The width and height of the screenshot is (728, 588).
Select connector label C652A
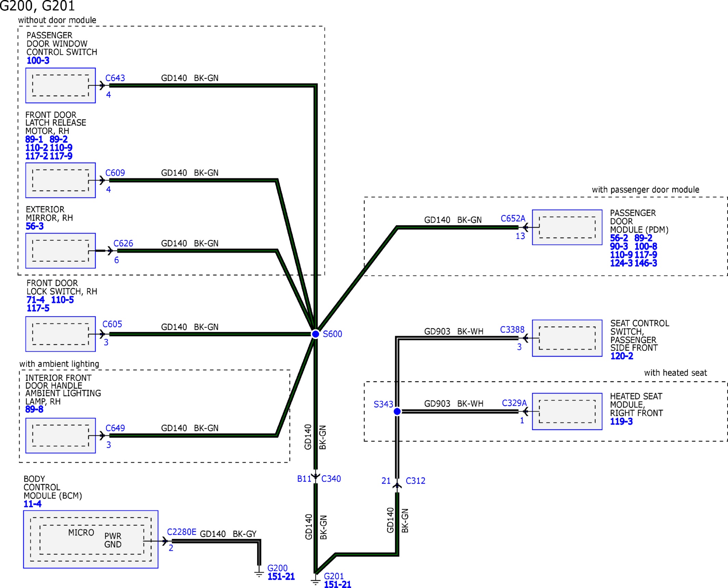click(513, 218)
